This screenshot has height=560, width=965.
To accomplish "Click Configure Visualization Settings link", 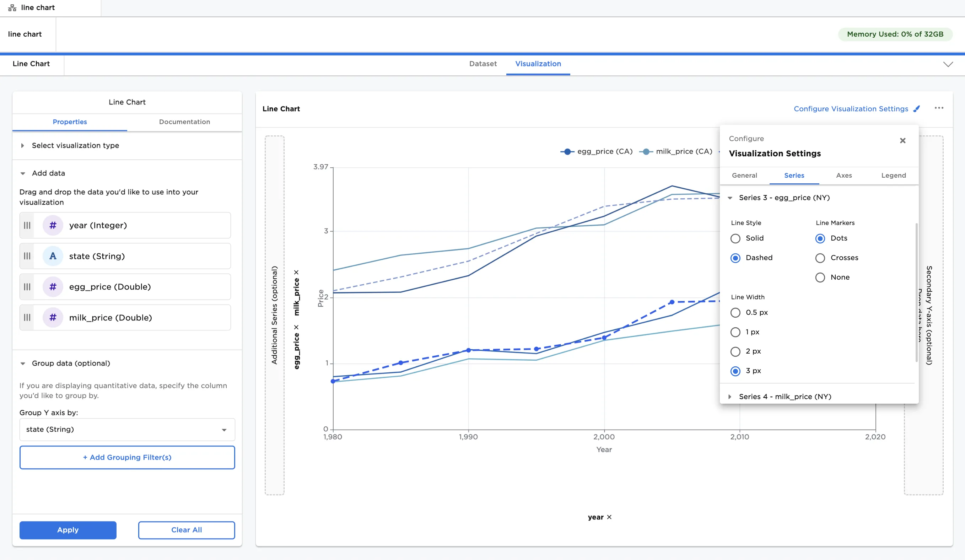I will coord(851,109).
